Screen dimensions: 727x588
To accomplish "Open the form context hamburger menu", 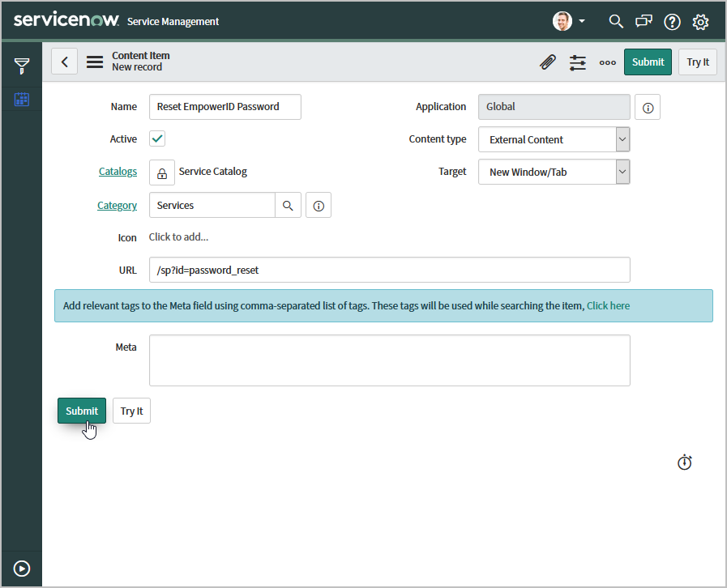I will (x=95, y=62).
